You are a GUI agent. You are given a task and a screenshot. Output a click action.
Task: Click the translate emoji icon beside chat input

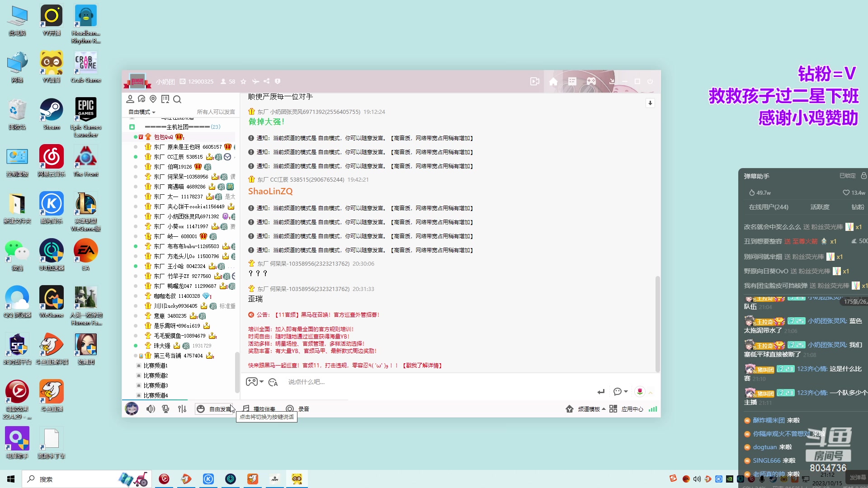click(273, 382)
